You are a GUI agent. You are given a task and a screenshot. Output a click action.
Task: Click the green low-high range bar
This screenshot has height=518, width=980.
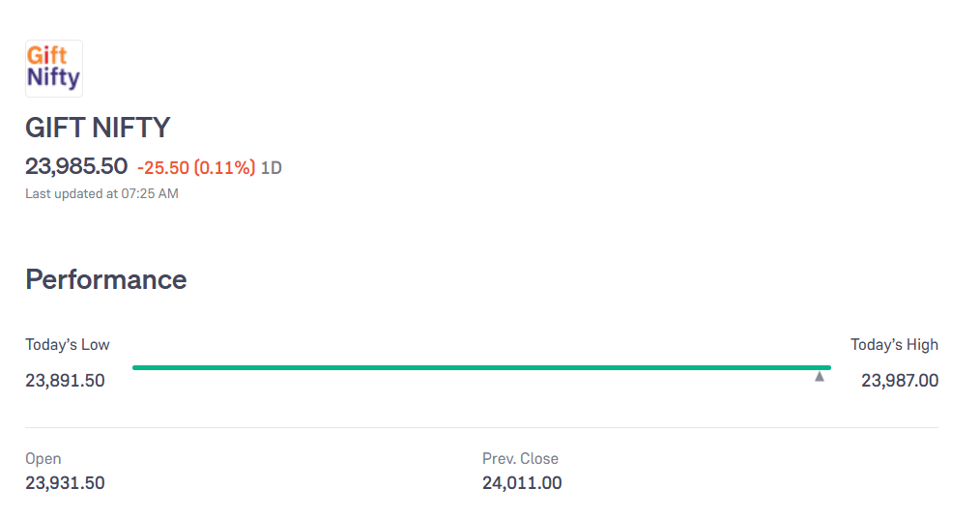(x=481, y=367)
